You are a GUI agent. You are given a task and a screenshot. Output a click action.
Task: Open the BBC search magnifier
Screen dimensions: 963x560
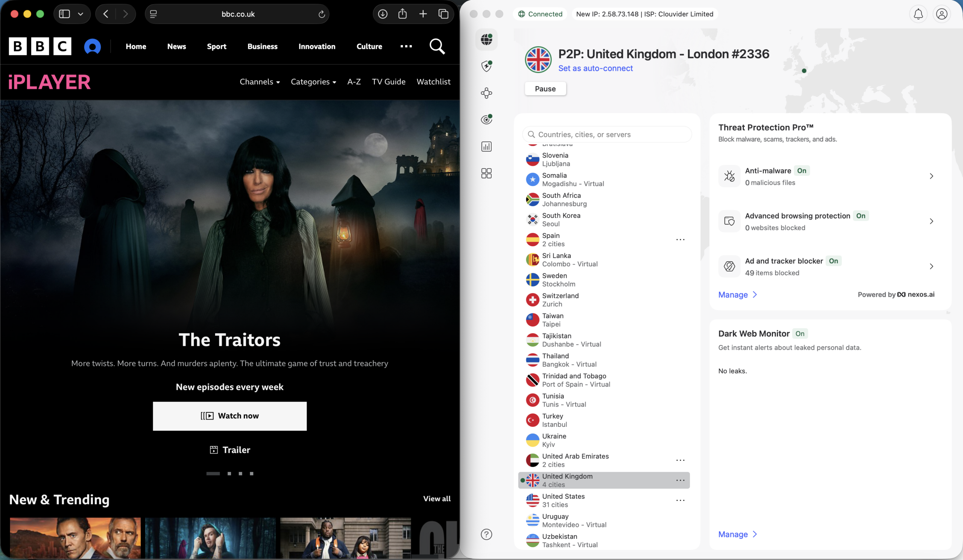437,47
